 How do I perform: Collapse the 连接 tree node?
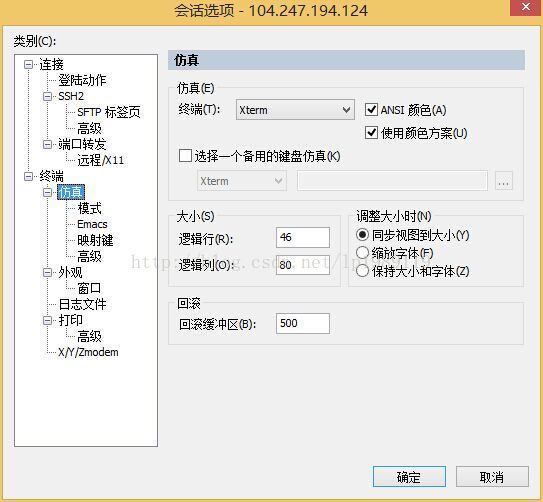(x=28, y=64)
